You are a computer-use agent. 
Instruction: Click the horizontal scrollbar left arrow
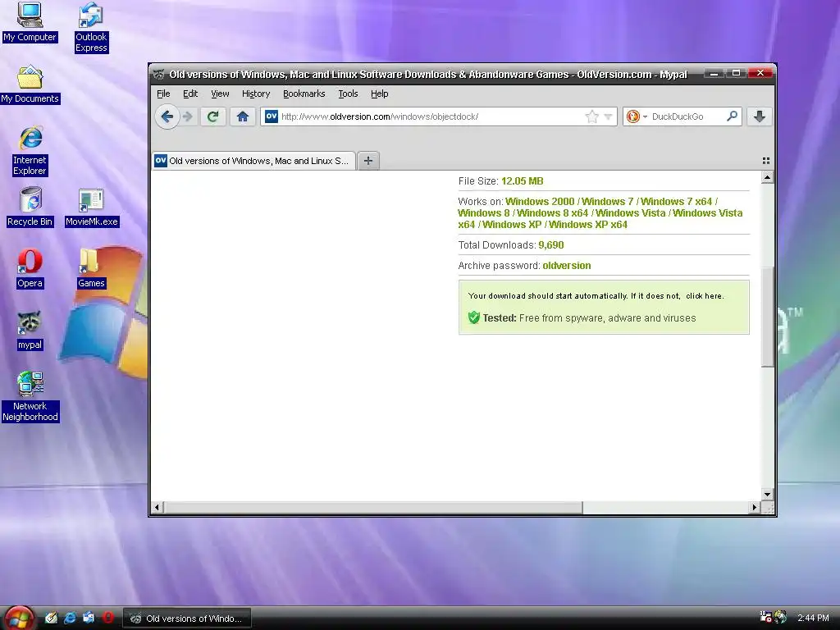click(157, 507)
